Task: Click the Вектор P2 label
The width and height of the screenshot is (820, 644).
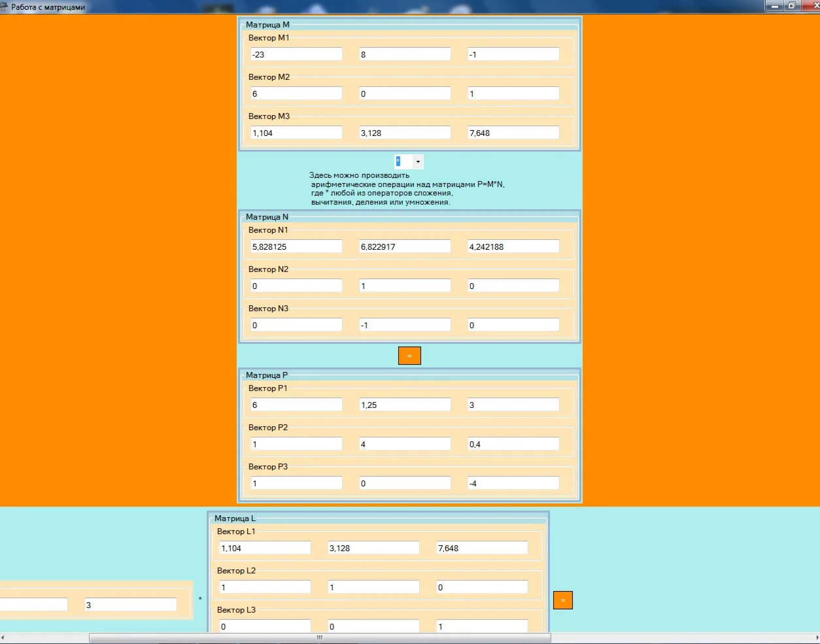Action: coord(268,428)
